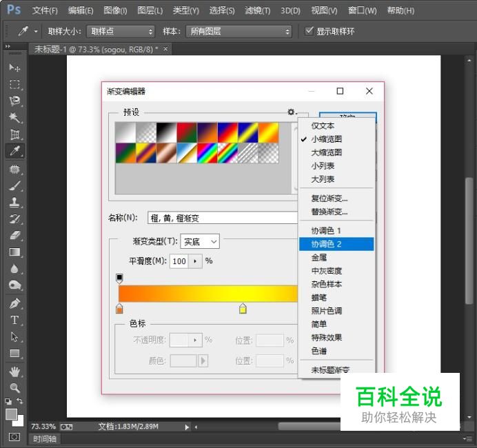Screen dimensions: 477x448
Task: Open the 样本 所有图层 dropdown
Action: [238, 31]
